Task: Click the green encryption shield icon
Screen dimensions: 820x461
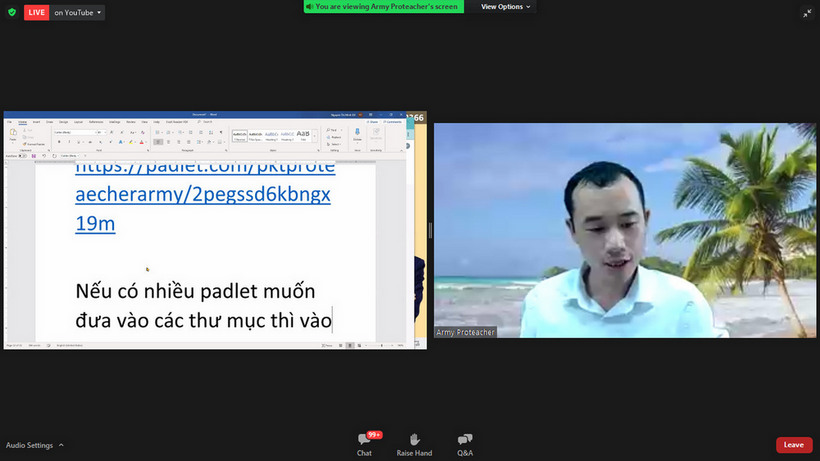Action: pyautogui.click(x=12, y=12)
